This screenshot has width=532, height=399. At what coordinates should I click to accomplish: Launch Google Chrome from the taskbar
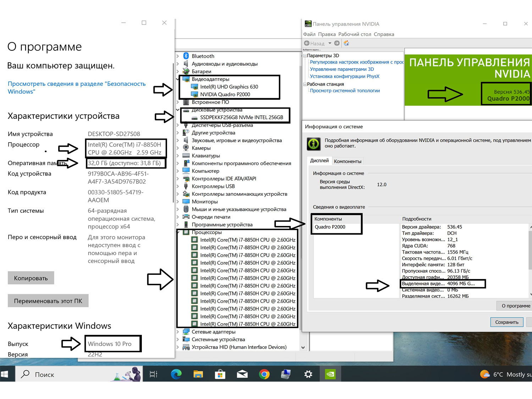click(264, 374)
